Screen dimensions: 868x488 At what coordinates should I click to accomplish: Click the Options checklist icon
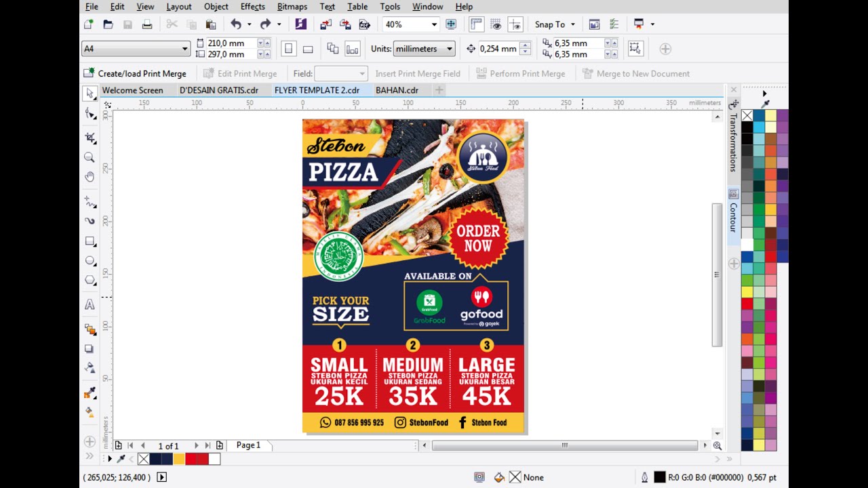(614, 24)
